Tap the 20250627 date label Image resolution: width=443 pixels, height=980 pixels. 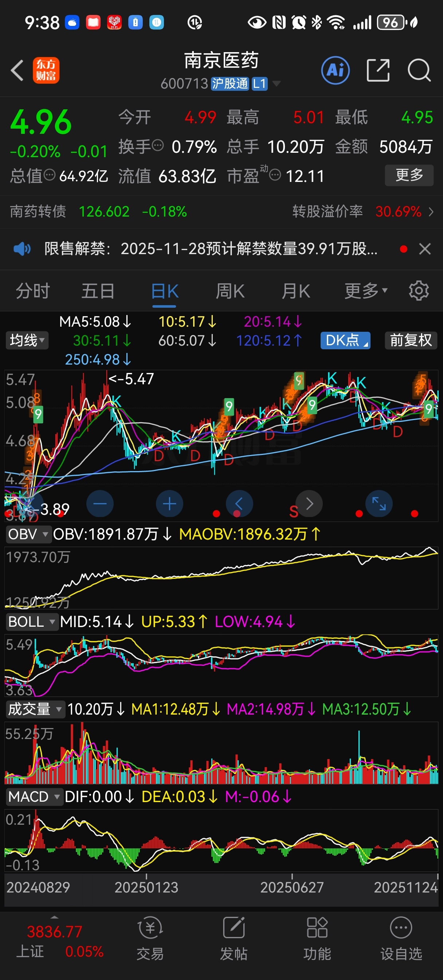point(292,887)
